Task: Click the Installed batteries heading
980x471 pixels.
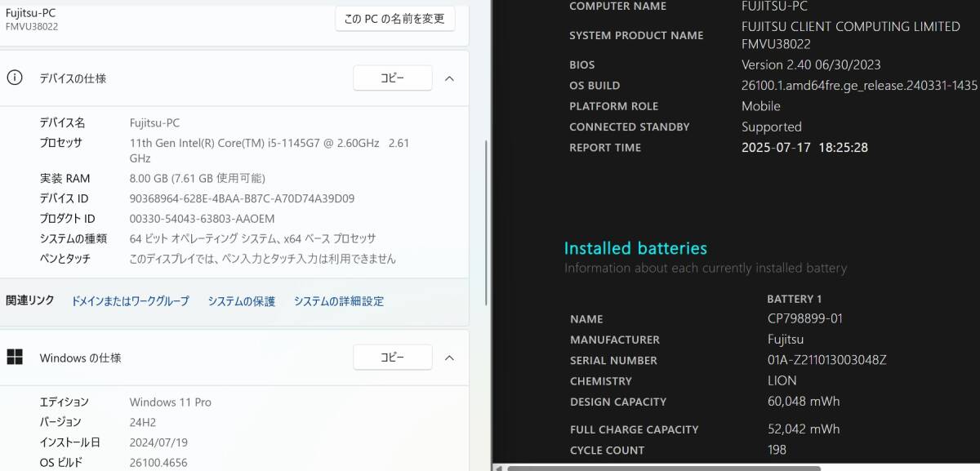Action: coord(636,248)
